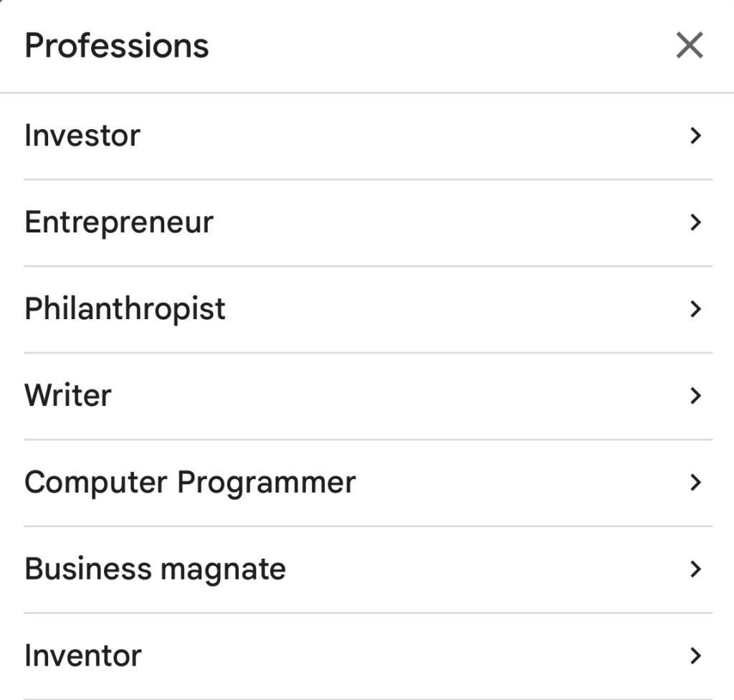
Task: Click the chevron icon next to Inventor
Action: point(694,656)
